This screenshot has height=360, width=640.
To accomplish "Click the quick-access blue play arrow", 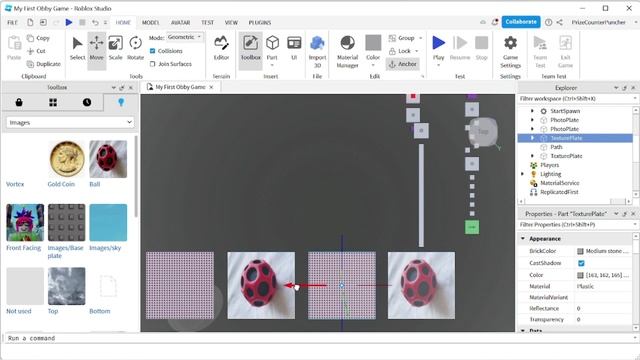I will [69, 22].
